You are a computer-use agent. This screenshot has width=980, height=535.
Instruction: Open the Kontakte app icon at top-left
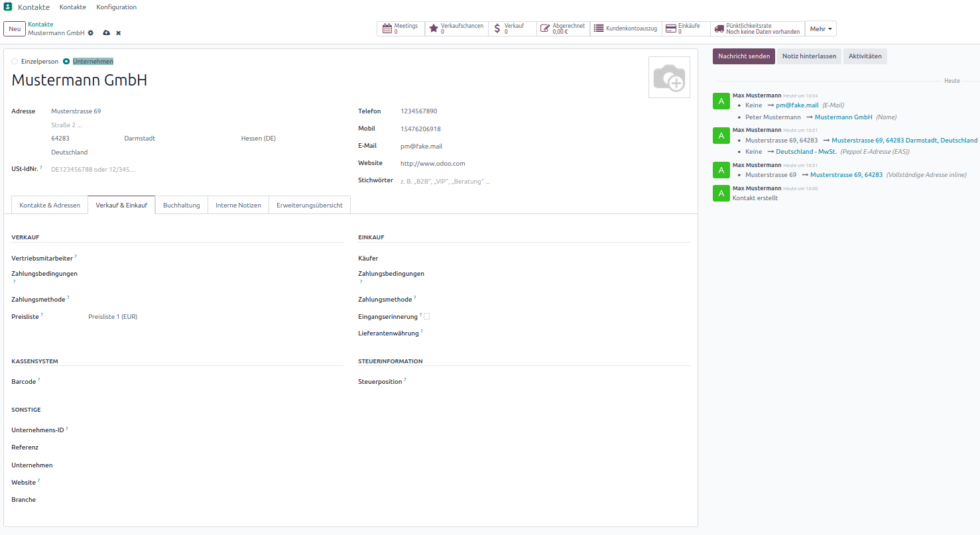(x=8, y=7)
